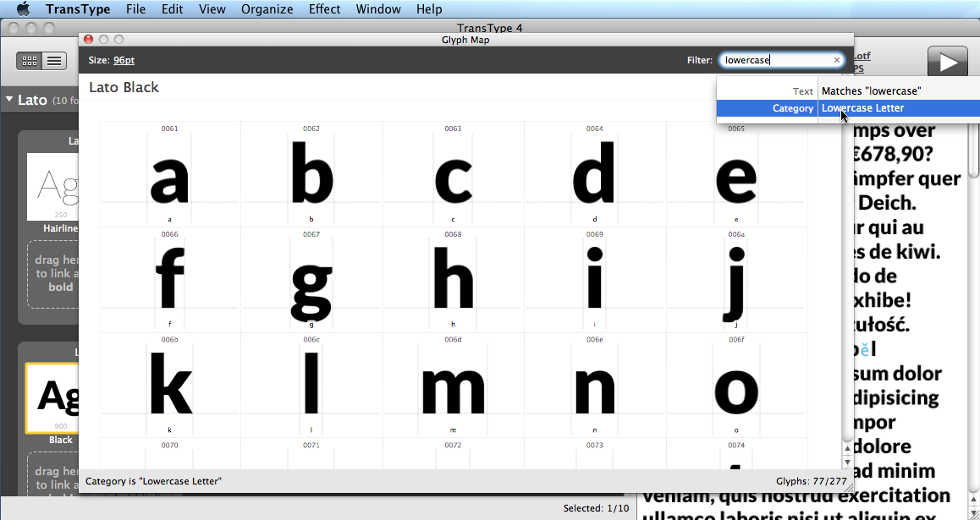
Task: Select the glyph cell for letter n
Action: tap(595, 386)
